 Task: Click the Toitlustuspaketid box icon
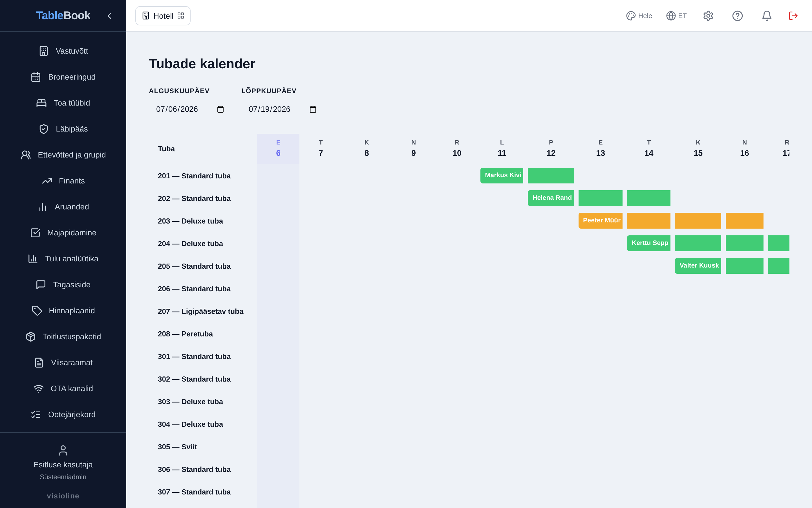point(30,337)
